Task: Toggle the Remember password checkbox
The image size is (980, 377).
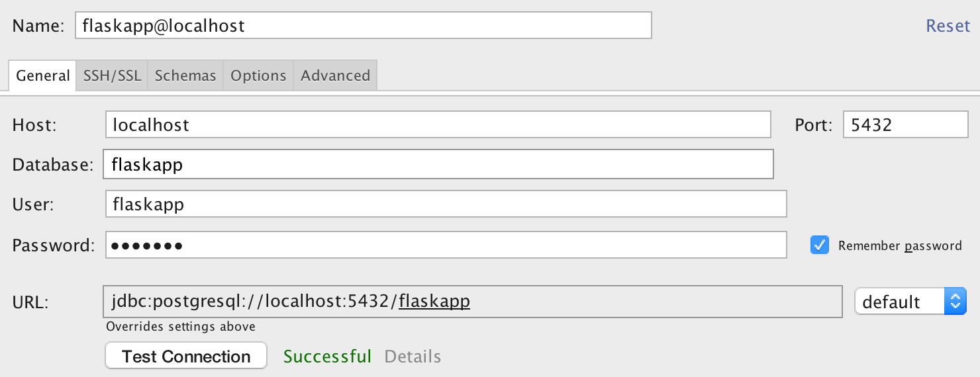Action: tap(820, 245)
